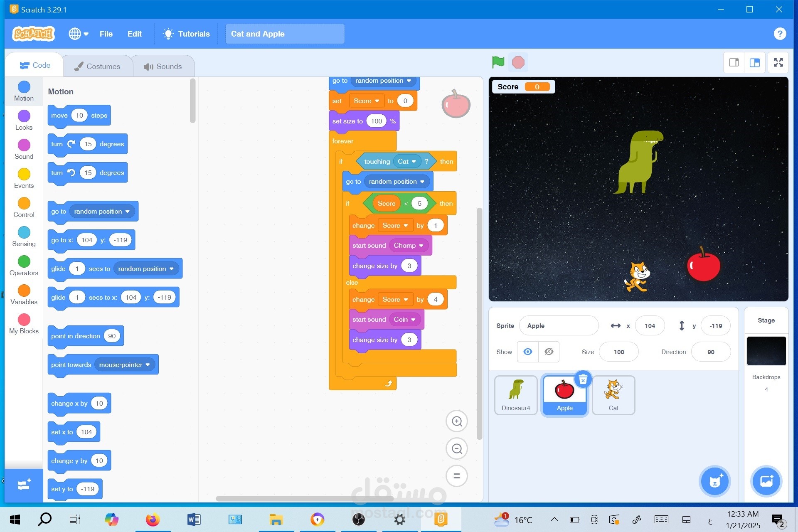798x532 pixels.
Task: Zoom out of the code workspace
Action: 457,448
